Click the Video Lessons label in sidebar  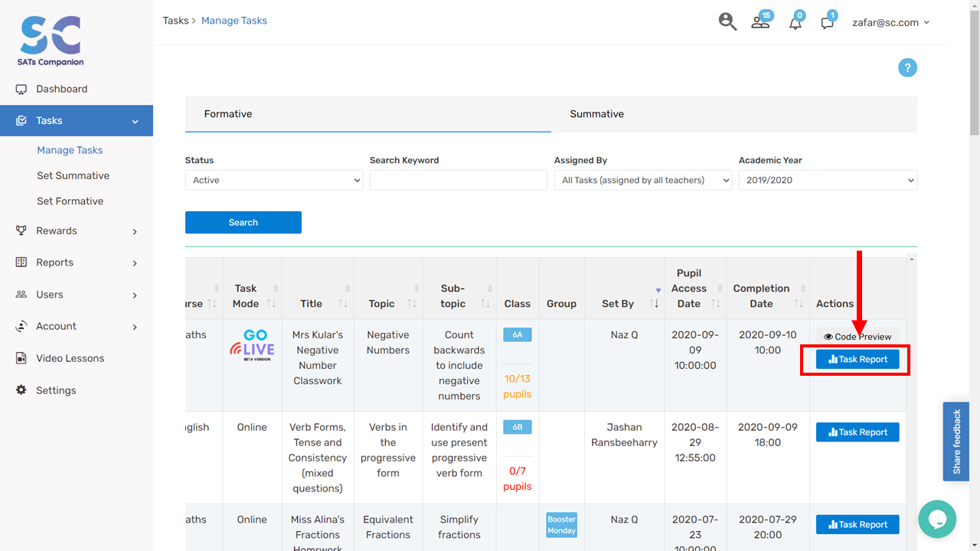click(70, 358)
